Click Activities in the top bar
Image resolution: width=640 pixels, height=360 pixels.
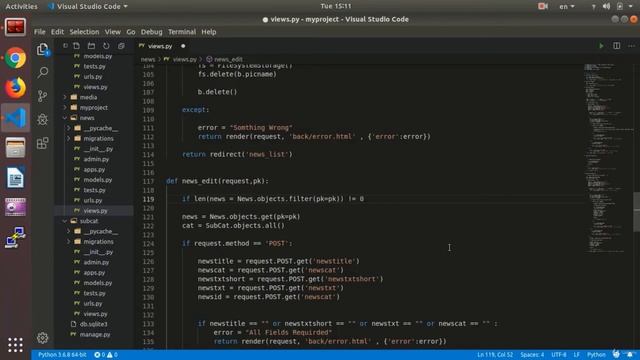click(21, 6)
